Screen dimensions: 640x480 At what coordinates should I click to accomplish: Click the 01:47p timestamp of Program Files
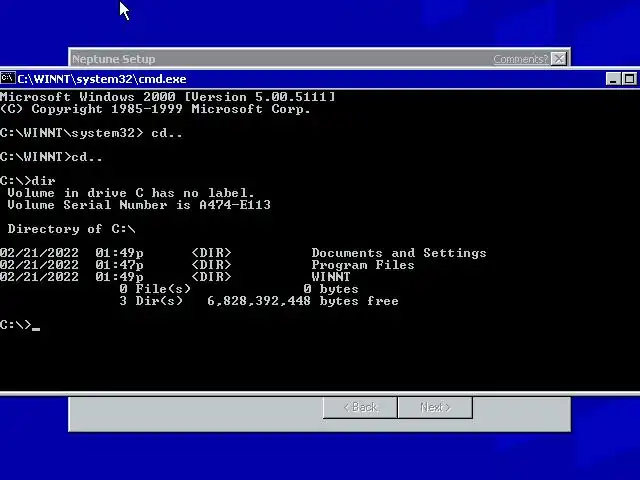(119, 265)
